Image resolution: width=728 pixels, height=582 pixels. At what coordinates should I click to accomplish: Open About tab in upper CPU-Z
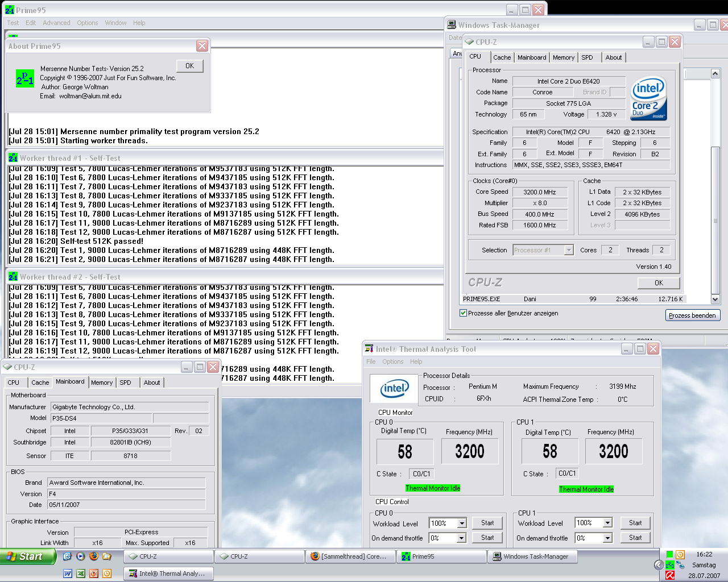coord(614,57)
